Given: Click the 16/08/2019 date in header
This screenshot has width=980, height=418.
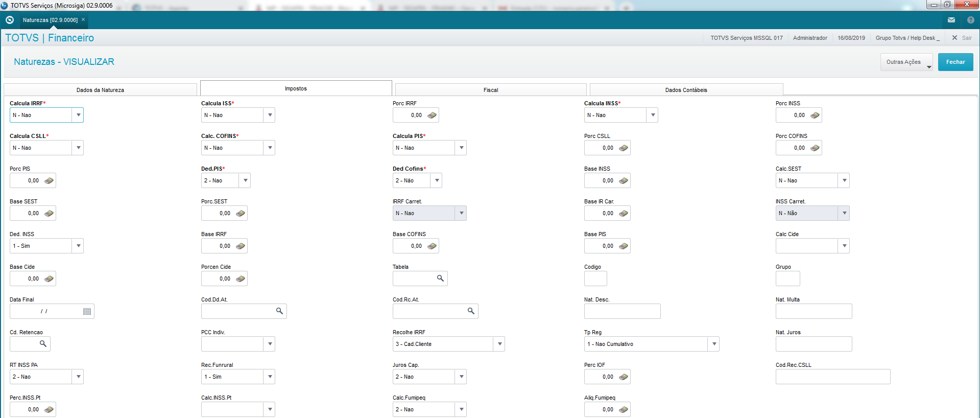Looking at the screenshot, I should [851, 38].
